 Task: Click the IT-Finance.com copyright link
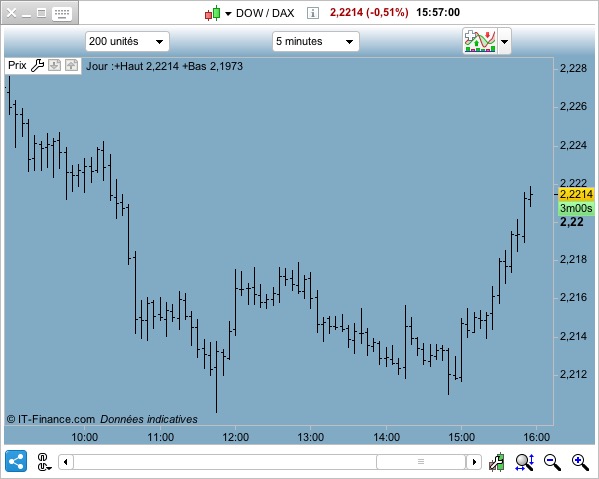[x=51, y=419]
